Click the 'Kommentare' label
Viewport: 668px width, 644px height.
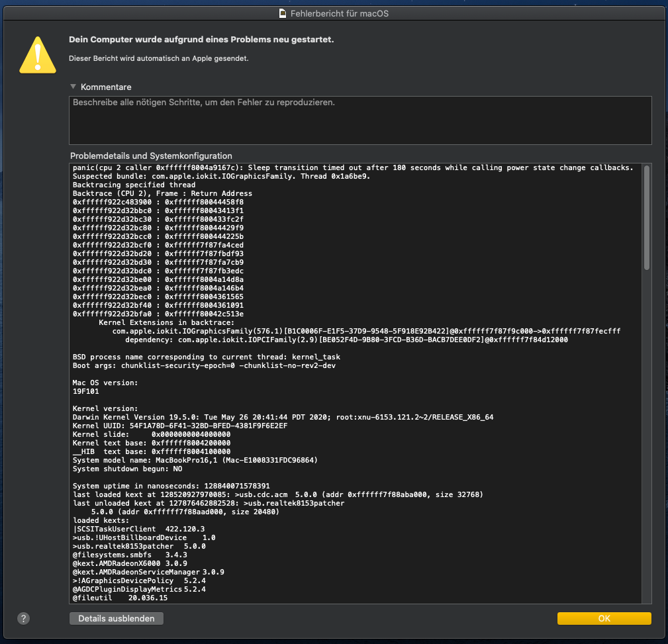click(106, 87)
